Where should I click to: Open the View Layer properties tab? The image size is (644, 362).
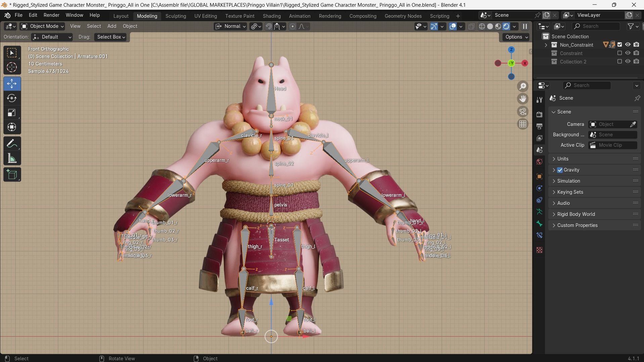pyautogui.click(x=540, y=138)
